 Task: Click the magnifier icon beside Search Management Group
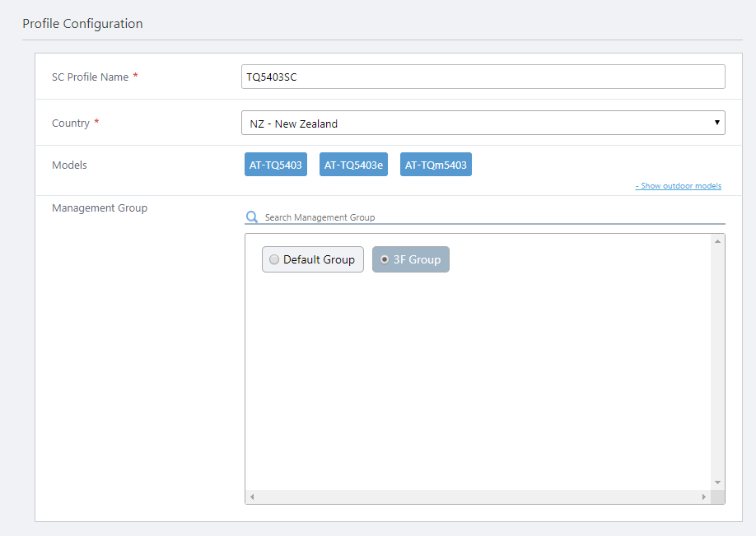(252, 217)
